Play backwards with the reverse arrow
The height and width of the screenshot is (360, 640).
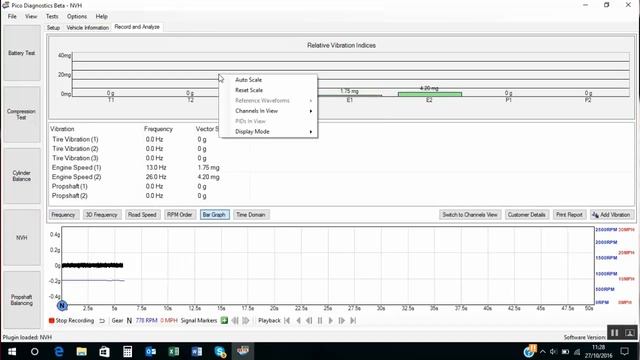[x=298, y=320]
